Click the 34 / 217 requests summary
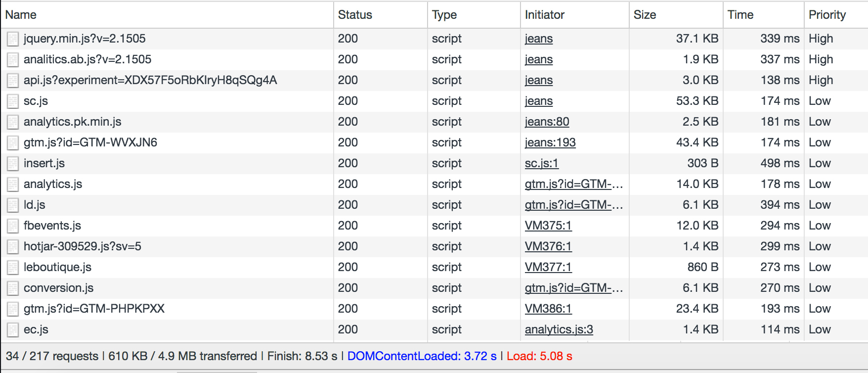The width and height of the screenshot is (868, 373). (x=52, y=356)
